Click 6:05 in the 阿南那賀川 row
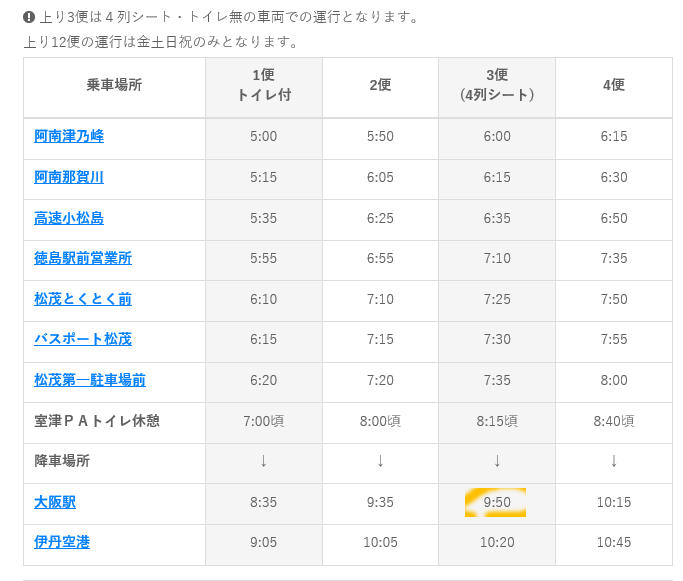This screenshot has width=683, height=581. pos(380,177)
